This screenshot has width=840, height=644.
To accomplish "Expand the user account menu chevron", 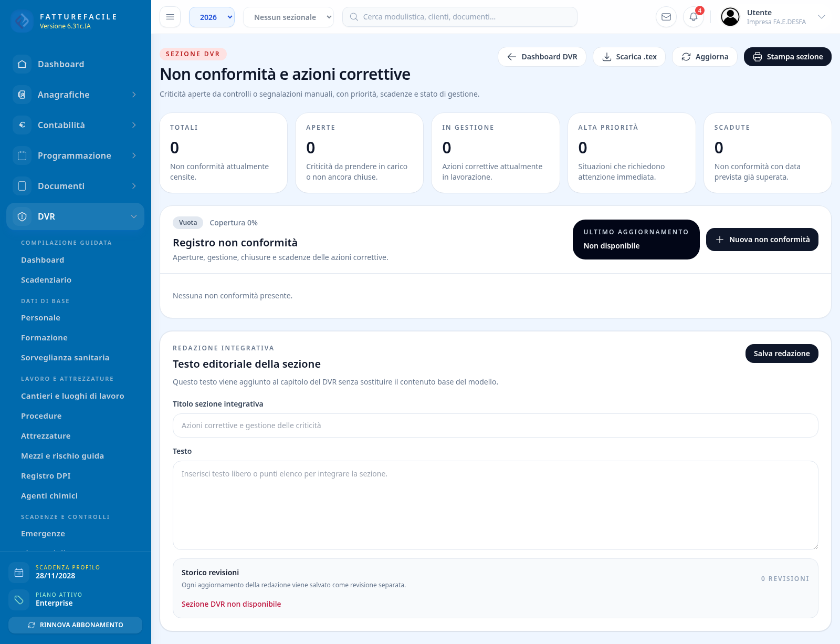I will pos(822,17).
